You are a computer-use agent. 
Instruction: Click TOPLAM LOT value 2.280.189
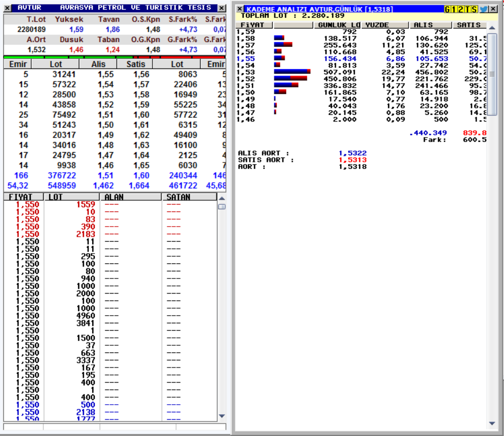tap(323, 16)
